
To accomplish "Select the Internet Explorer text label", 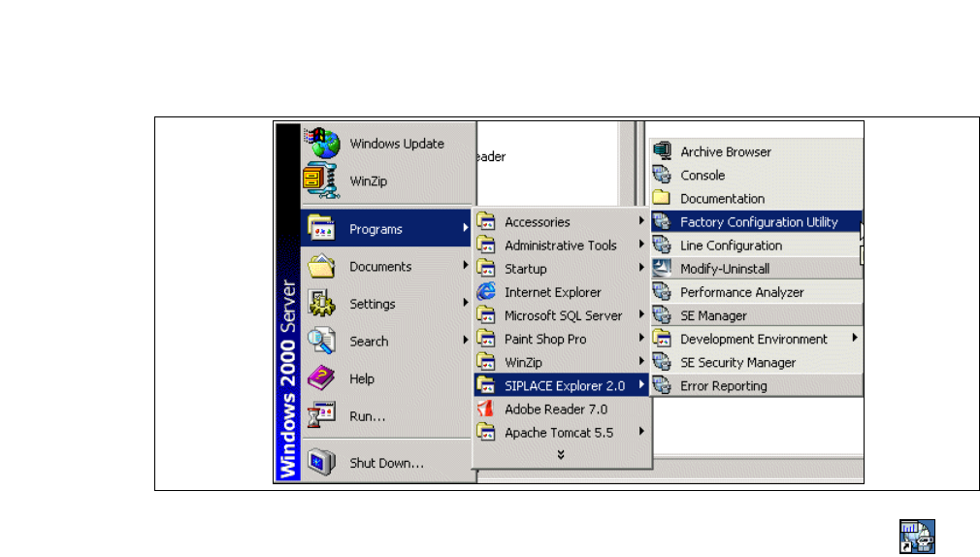I will coord(553,292).
